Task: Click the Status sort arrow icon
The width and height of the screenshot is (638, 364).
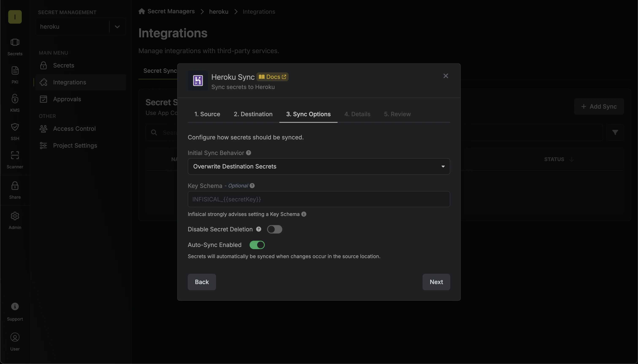Action: tap(572, 159)
